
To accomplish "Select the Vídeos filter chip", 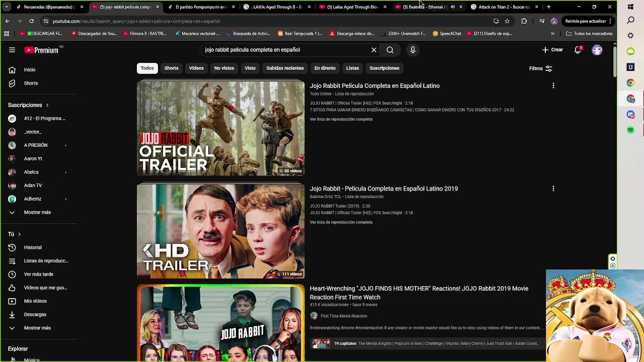I will pyautogui.click(x=196, y=68).
